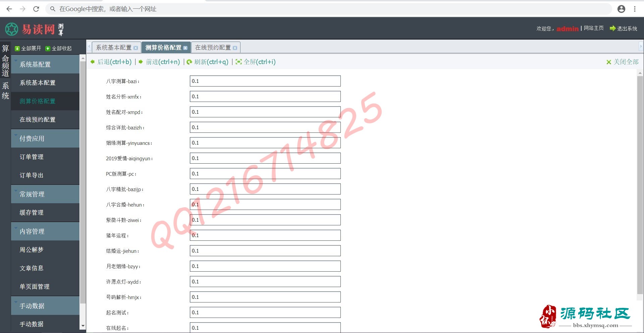This screenshot has height=333, width=644.
Task: Open 缓存管理 in the sidebar
Action: pyautogui.click(x=45, y=213)
